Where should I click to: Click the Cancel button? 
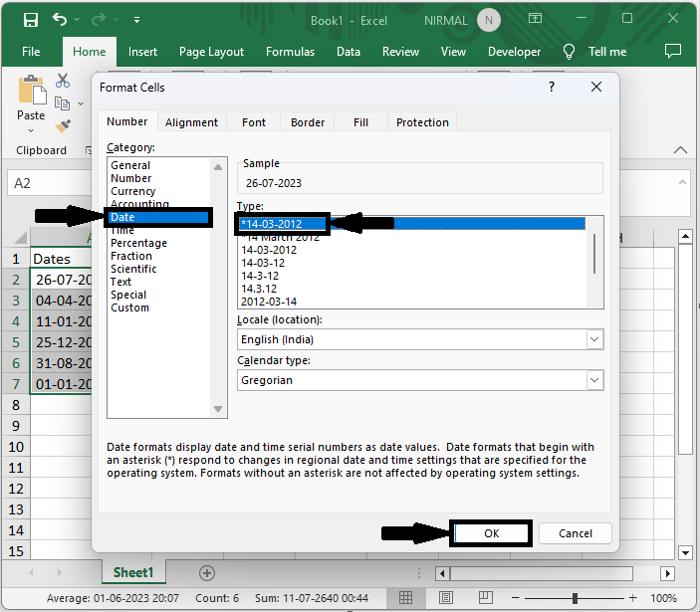coord(575,533)
